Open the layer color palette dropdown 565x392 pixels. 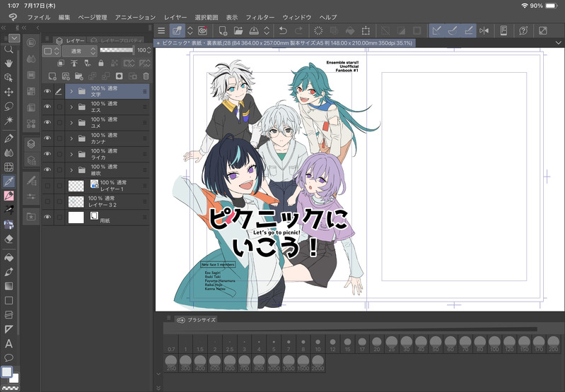51,51
